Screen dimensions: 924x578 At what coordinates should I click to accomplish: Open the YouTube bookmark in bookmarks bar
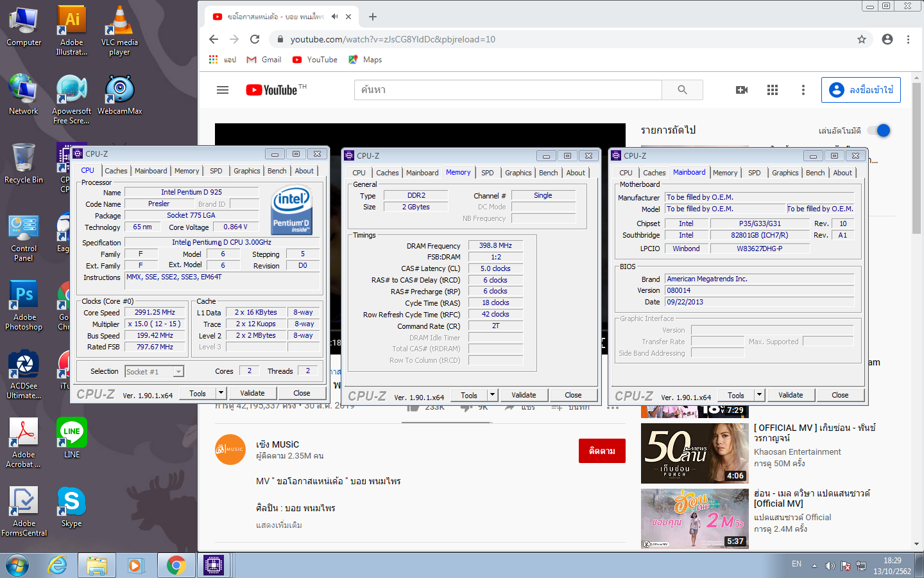point(314,60)
